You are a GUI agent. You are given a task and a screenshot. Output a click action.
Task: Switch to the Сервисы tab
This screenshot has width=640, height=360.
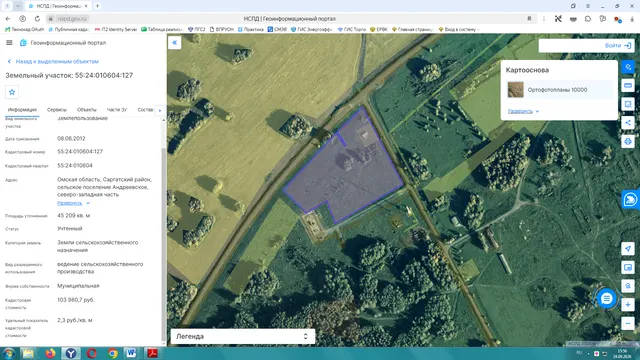pyautogui.click(x=57, y=110)
